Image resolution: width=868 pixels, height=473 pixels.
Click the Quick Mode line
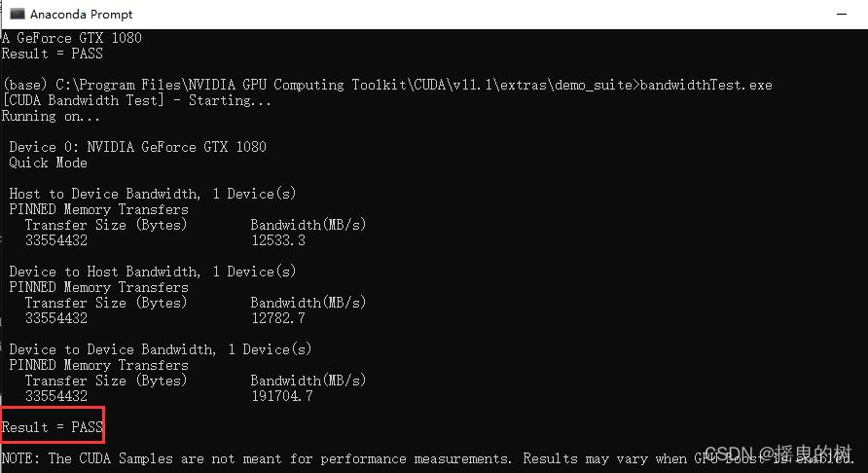click(x=48, y=163)
